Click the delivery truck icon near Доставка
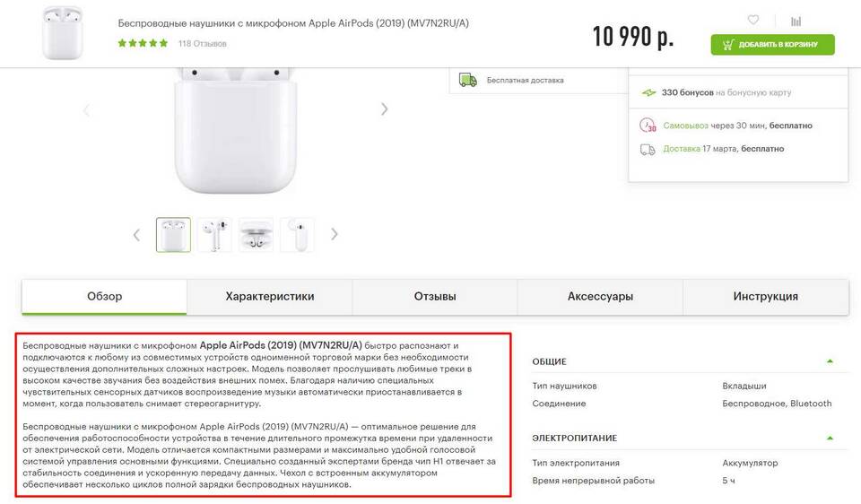 (x=648, y=150)
